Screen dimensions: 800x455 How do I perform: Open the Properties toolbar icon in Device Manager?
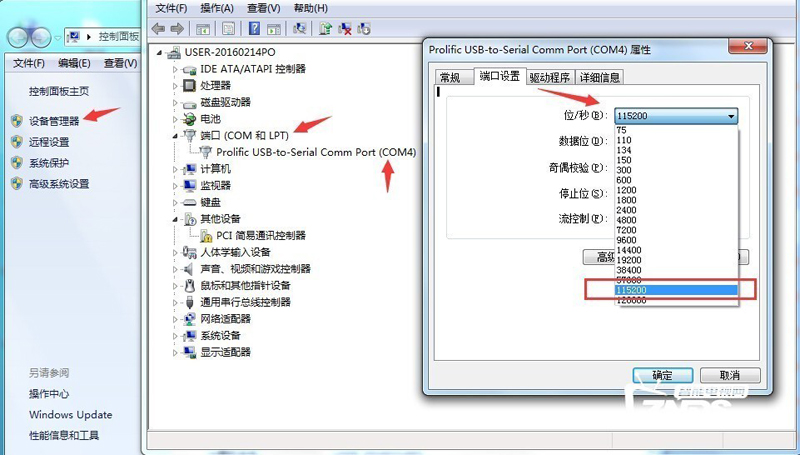coord(229,29)
